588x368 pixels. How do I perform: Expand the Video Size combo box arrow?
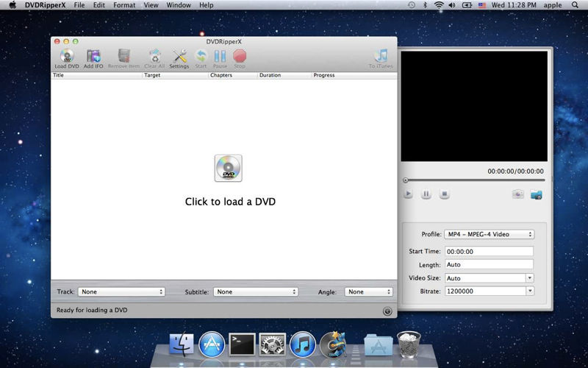click(x=529, y=278)
